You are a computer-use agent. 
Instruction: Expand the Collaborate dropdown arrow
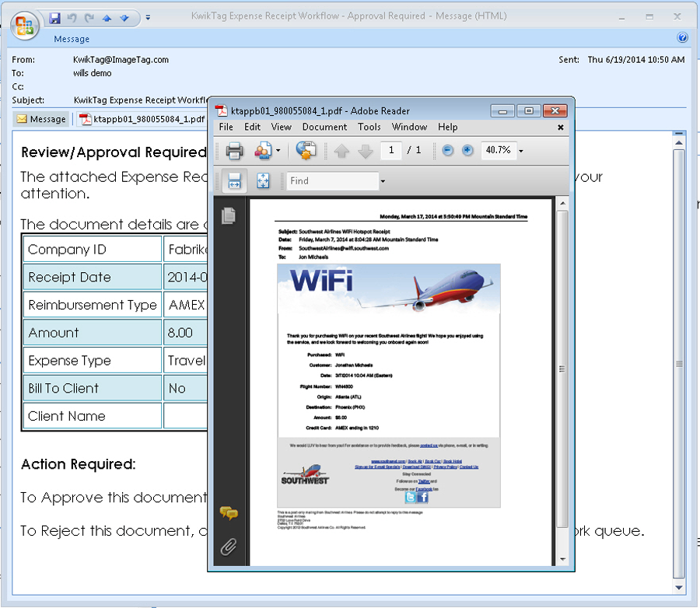(278, 151)
